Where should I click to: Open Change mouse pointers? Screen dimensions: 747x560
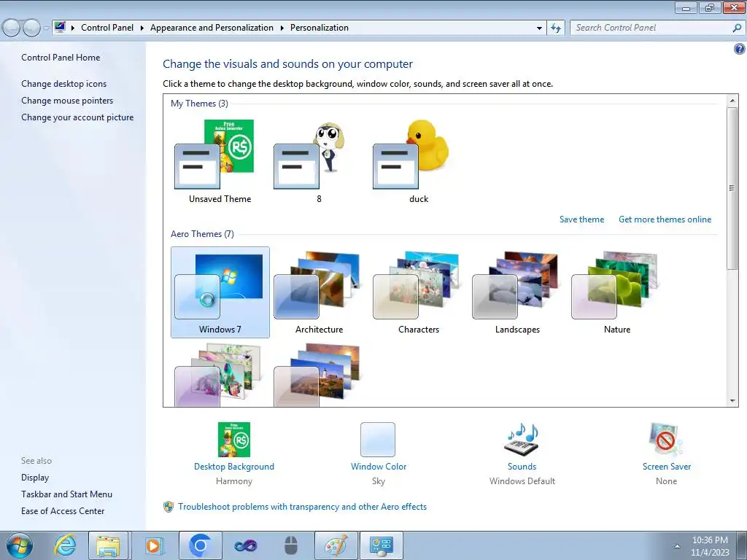(67, 101)
